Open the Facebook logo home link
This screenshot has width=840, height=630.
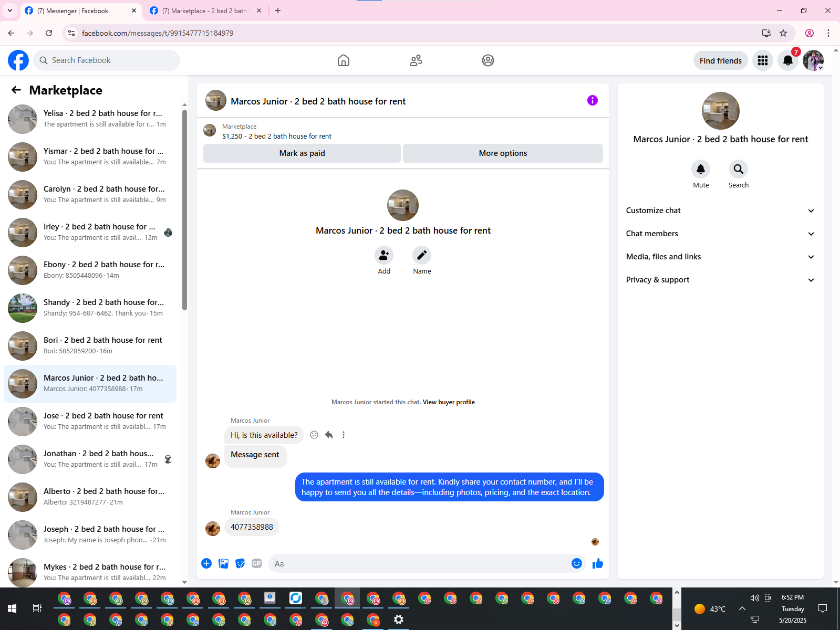point(18,60)
